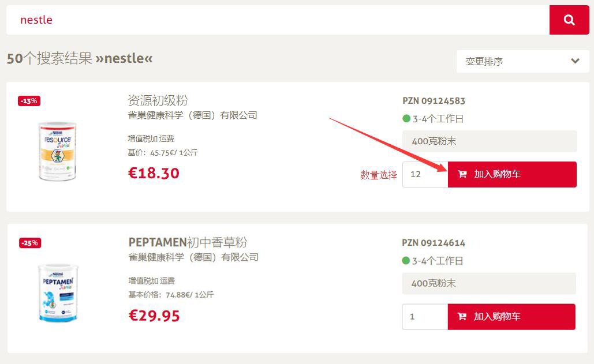Screen dimensions: 594x364
Task: Click the nestle search text field
Action: [x=278, y=20]
